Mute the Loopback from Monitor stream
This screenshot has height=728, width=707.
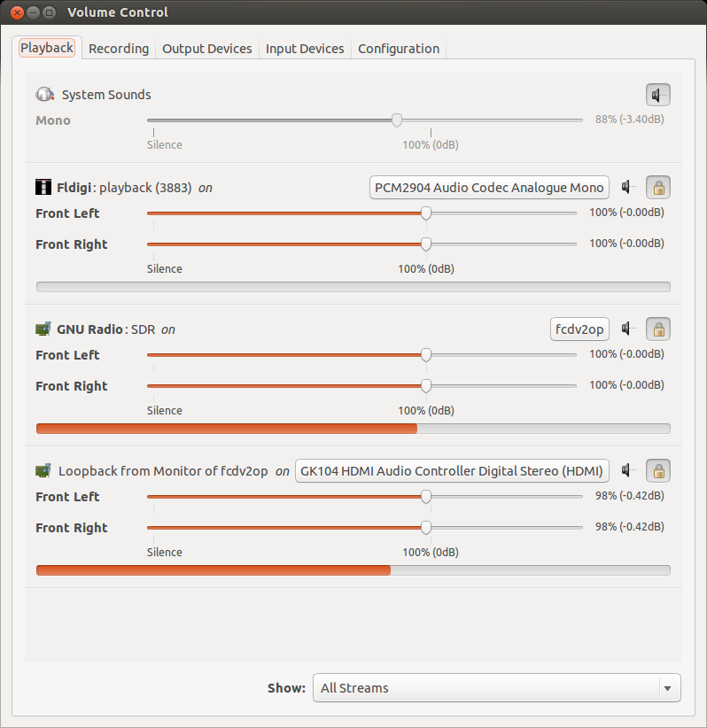click(630, 470)
